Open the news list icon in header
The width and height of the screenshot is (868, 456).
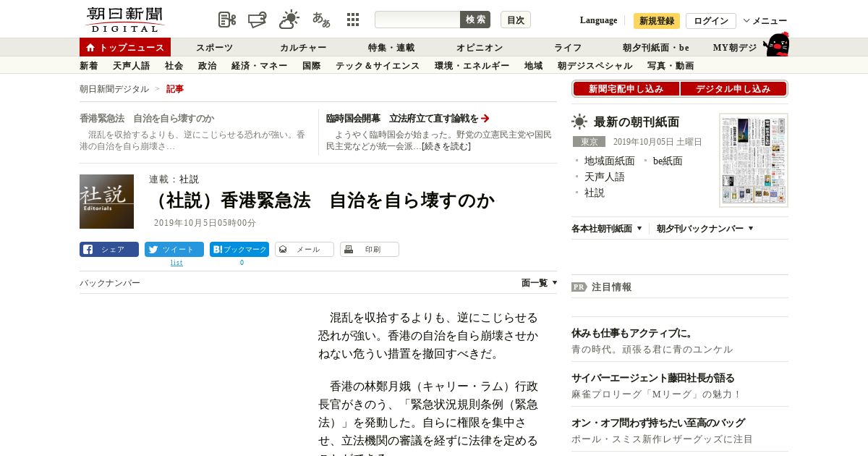pos(227,20)
